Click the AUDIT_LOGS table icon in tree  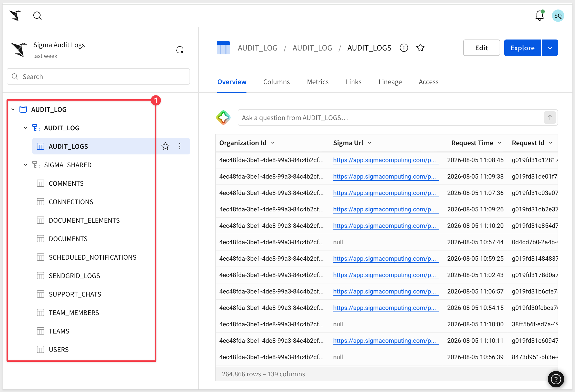(x=41, y=146)
